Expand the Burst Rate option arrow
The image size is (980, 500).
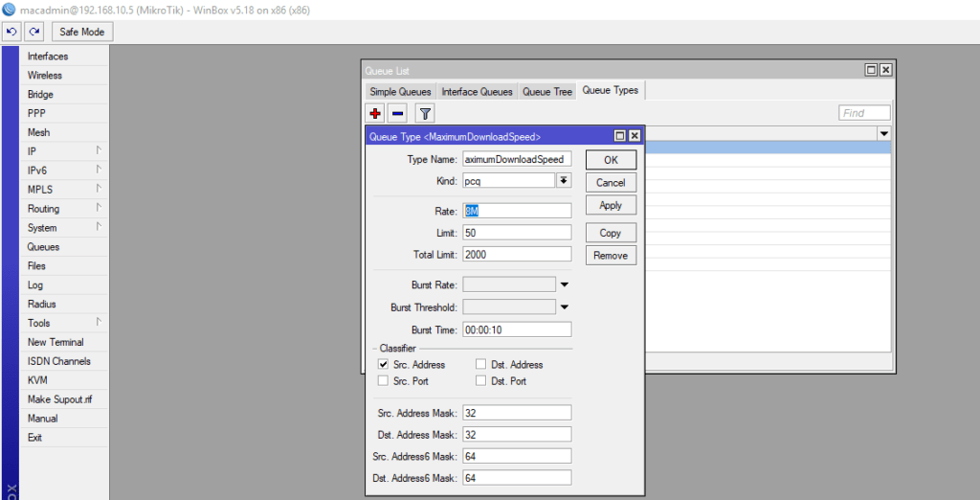(564, 284)
